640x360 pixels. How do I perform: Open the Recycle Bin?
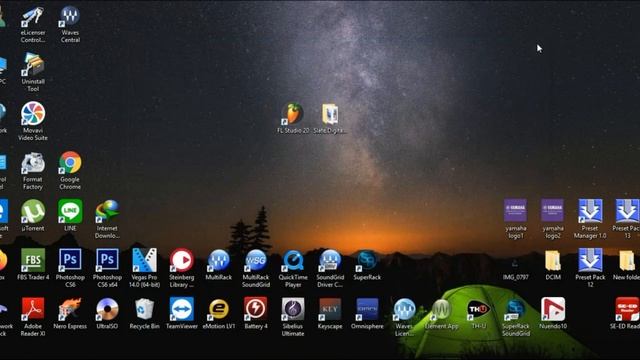point(144,309)
